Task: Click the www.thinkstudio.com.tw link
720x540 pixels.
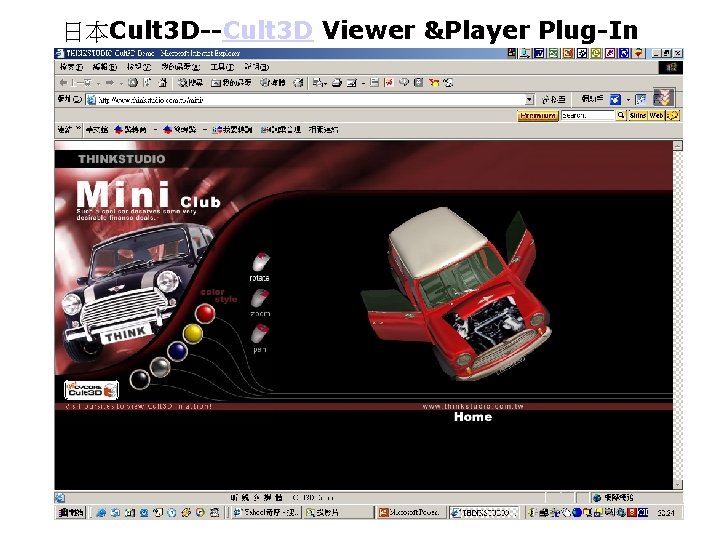Action: click(x=473, y=406)
